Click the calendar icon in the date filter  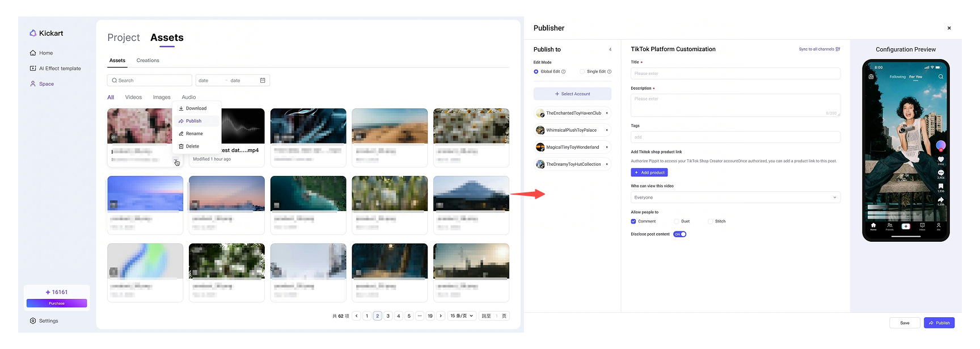pyautogui.click(x=263, y=81)
